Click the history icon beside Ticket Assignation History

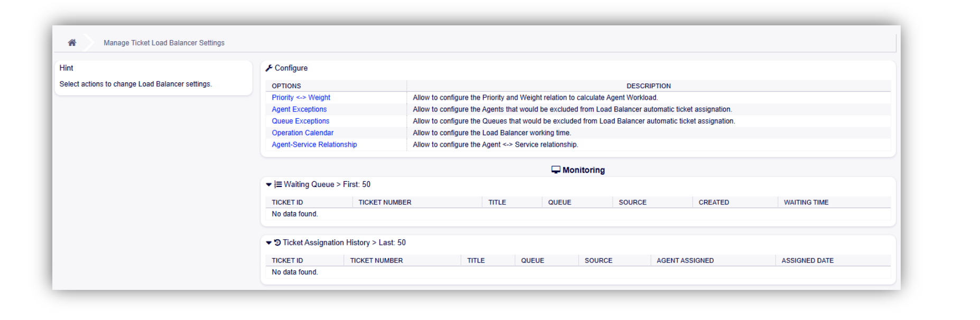pos(277,242)
